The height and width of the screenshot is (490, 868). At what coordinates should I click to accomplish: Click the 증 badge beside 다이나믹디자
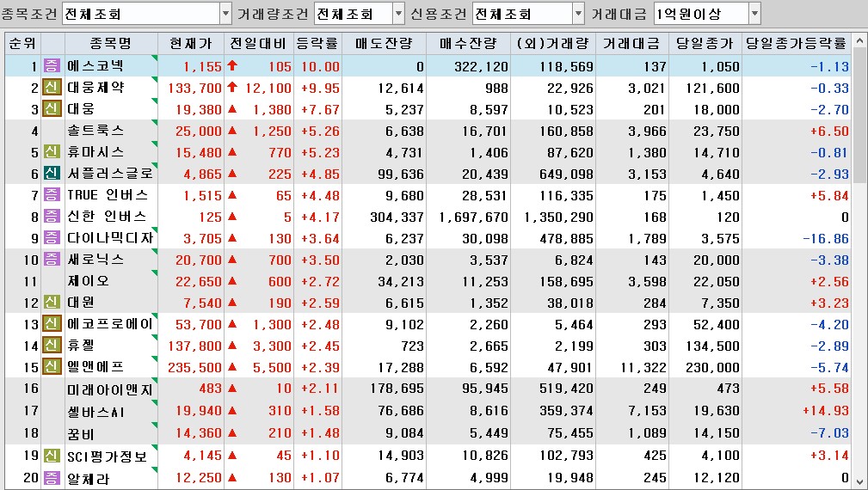coord(52,238)
